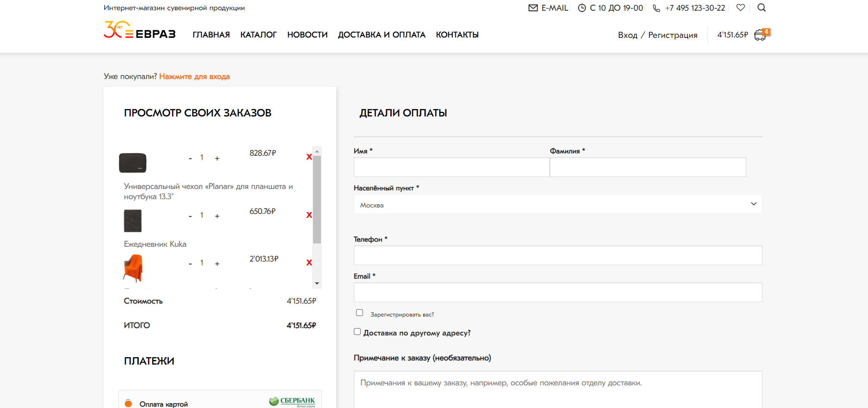Screen dimensions: 868x408
Task: Click the 828.67₽ price
Action: click(263, 153)
